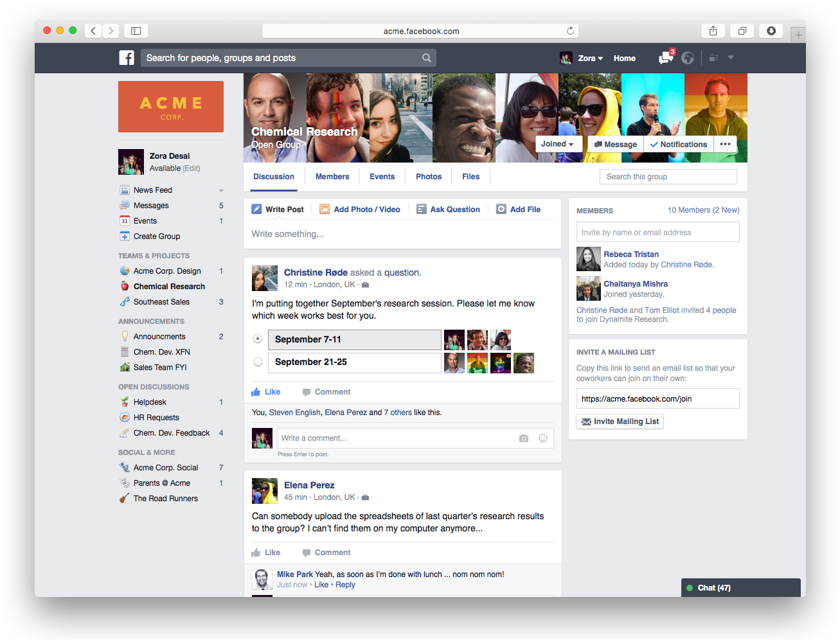Click the Write something post box

pos(402,234)
